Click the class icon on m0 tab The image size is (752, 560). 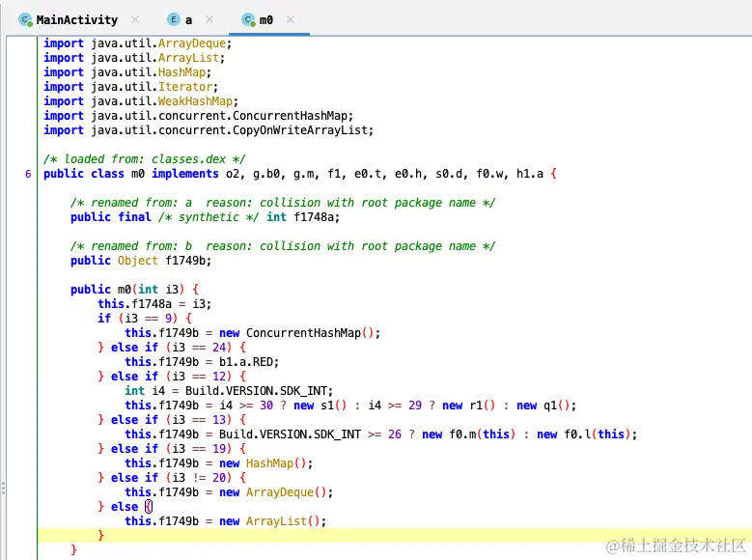(x=248, y=19)
